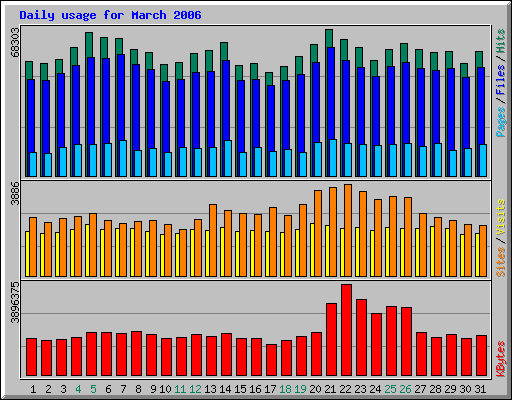The image size is (512, 400).
Task: Select the red KBytes bar for day 21
Action: pyautogui.click(x=331, y=340)
